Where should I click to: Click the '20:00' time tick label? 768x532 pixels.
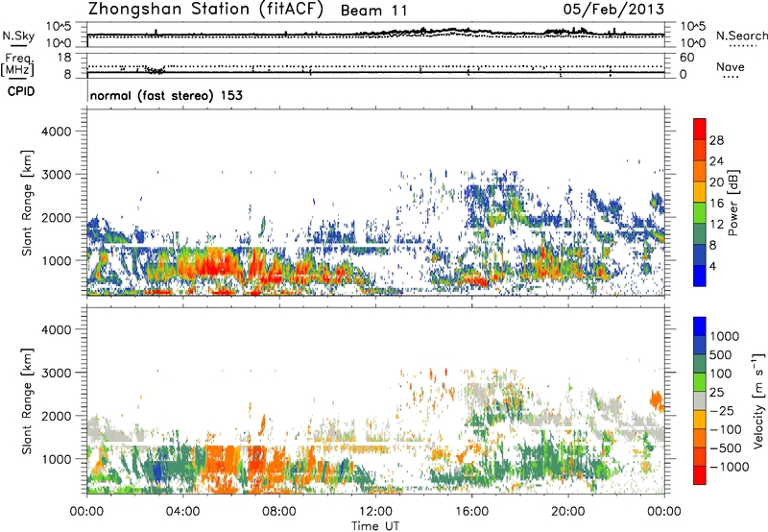point(567,512)
